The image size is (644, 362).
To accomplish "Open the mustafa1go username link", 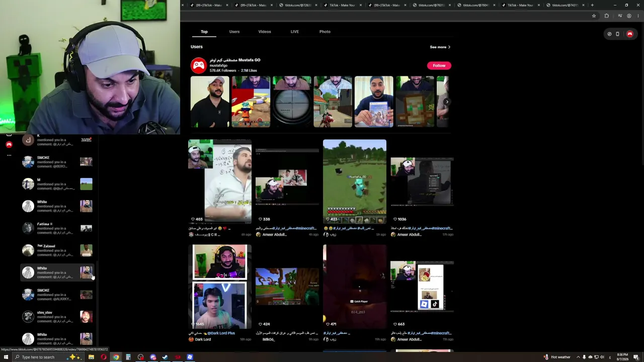I will click(x=218, y=65).
